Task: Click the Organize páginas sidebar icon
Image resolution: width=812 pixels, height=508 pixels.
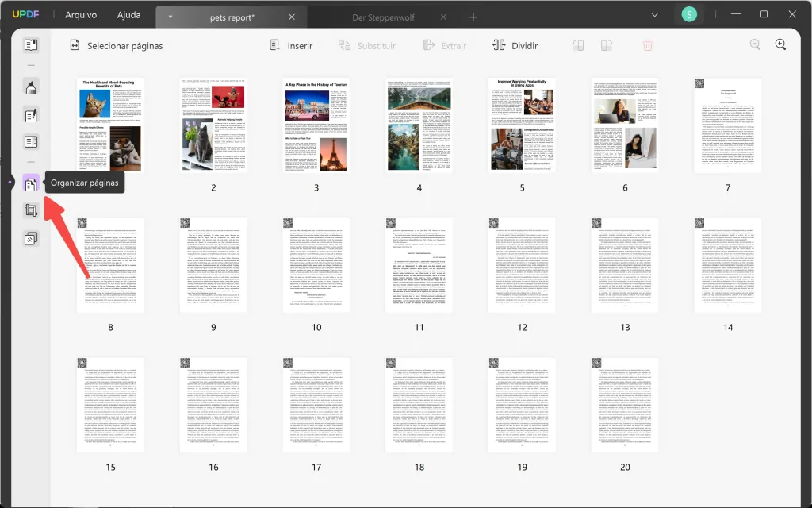Action: [x=30, y=182]
